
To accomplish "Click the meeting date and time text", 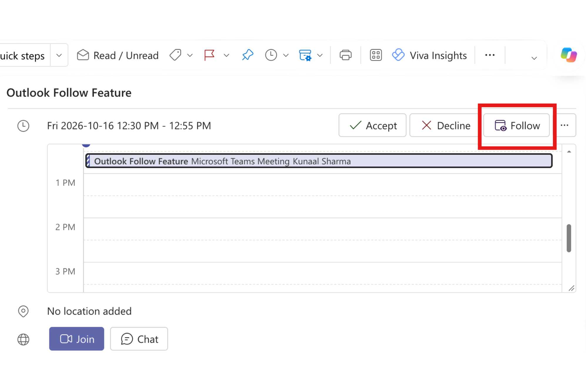I will (129, 126).
